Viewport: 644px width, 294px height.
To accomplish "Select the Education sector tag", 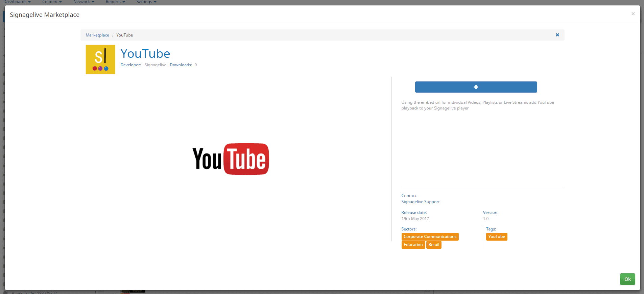I will click(413, 245).
